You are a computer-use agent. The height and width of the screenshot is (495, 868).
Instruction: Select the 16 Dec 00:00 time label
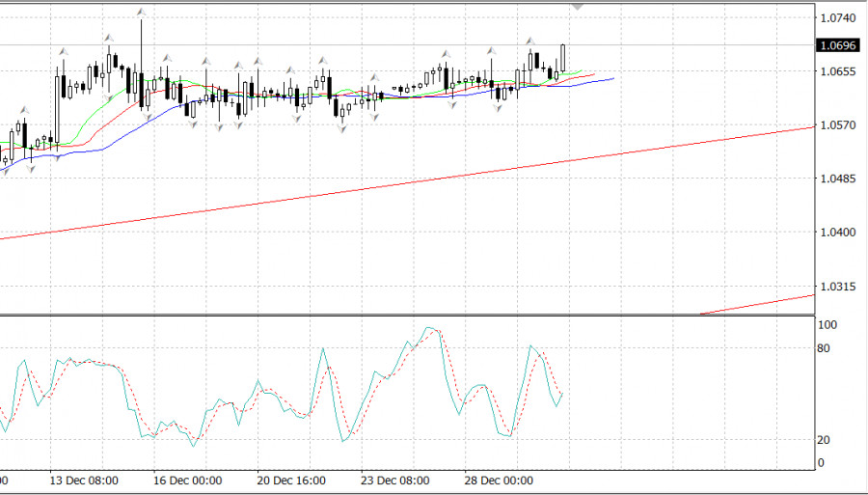pyautogui.click(x=190, y=480)
